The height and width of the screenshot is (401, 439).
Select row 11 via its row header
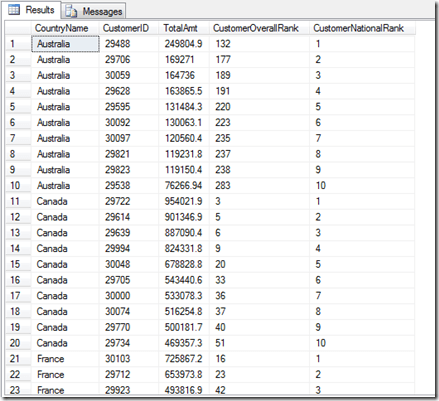18,201
